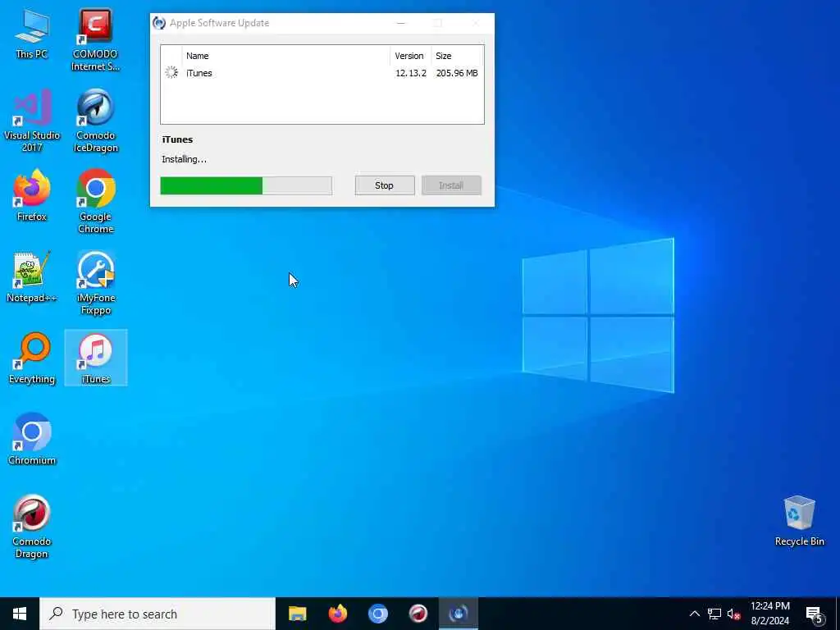Launch Comodo IceDragon shortcut
The width and height of the screenshot is (840, 630).
(x=95, y=121)
